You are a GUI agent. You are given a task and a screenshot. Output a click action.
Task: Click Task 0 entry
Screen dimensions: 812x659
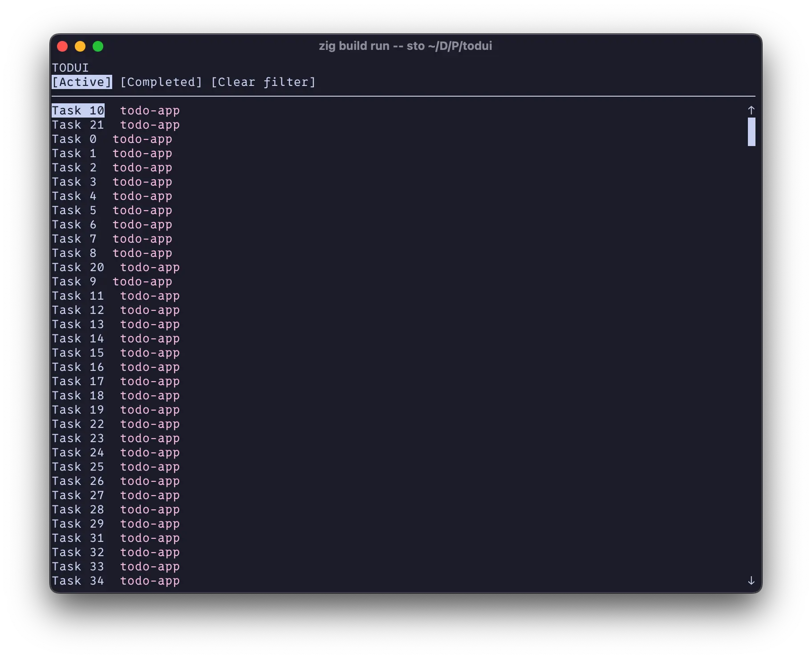point(74,139)
